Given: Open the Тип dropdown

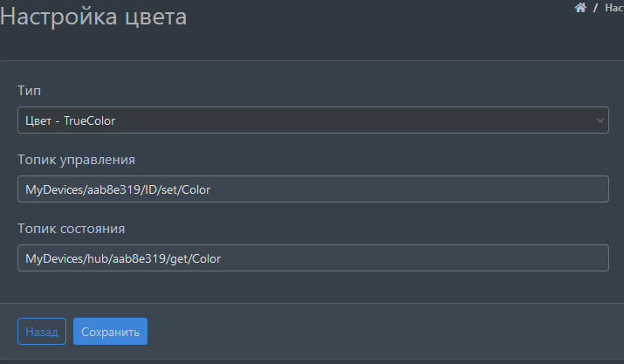Looking at the screenshot, I should point(312,120).
